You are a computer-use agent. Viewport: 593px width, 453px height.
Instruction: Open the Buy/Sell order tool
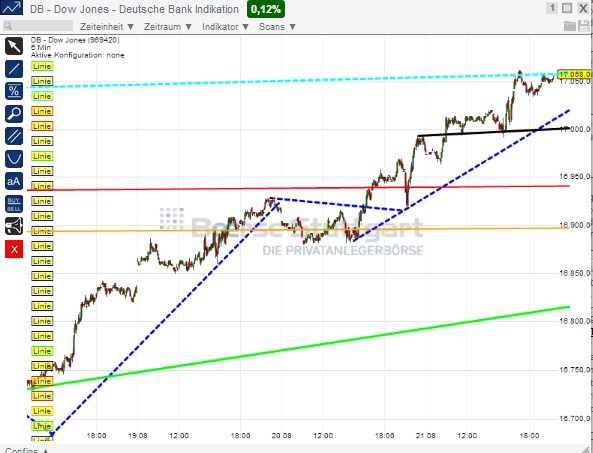click(14, 204)
